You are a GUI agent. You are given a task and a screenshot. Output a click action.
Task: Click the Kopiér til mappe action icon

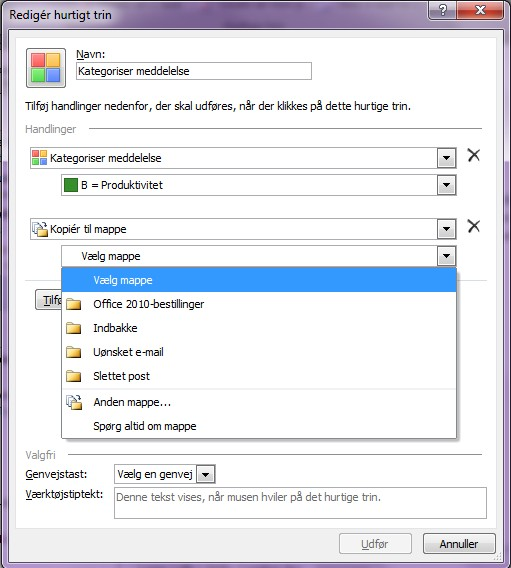point(40,229)
